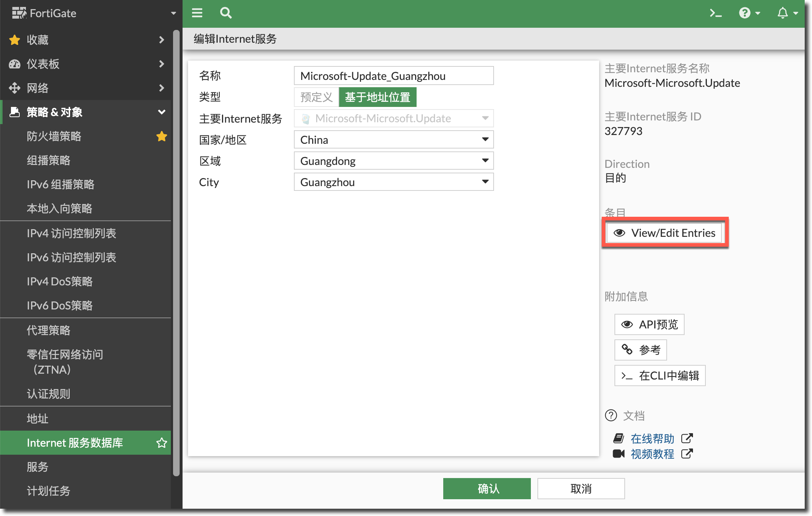This screenshot has width=812, height=516.
Task: Click star next to Internet 服务数据库
Action: click(x=161, y=443)
